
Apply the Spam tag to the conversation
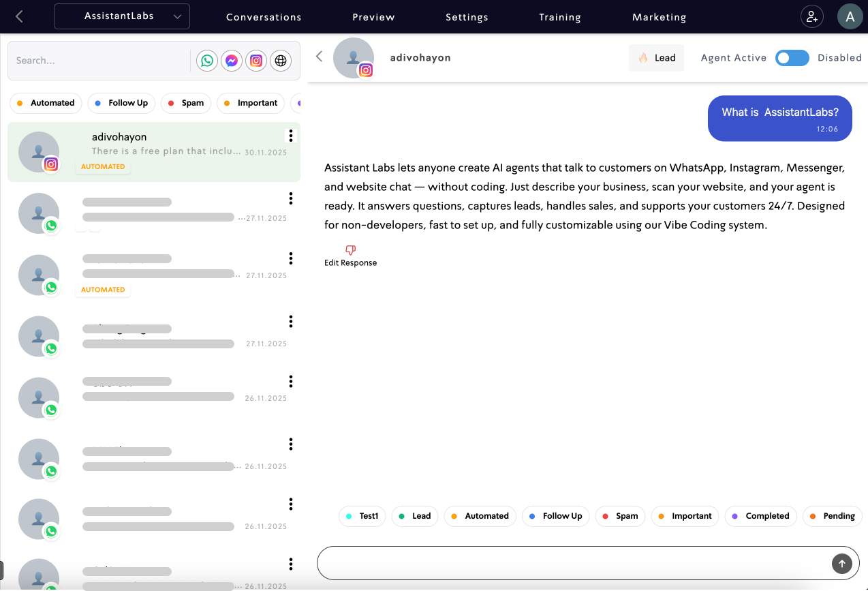click(x=620, y=516)
